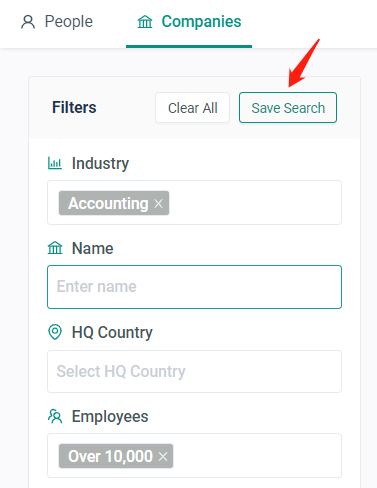Image resolution: width=377 pixels, height=488 pixels.
Task: Click the Clear All button
Action: [193, 108]
